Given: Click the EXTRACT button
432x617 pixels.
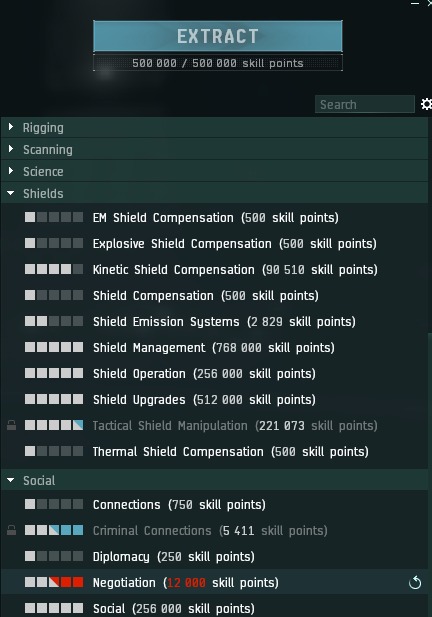Looking at the screenshot, I should 218,36.
